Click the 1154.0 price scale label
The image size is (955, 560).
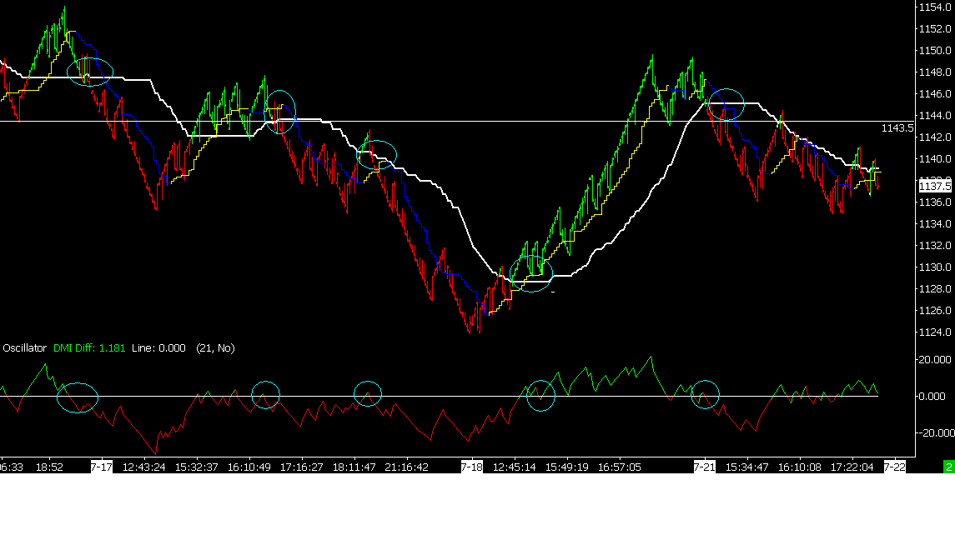point(935,7)
